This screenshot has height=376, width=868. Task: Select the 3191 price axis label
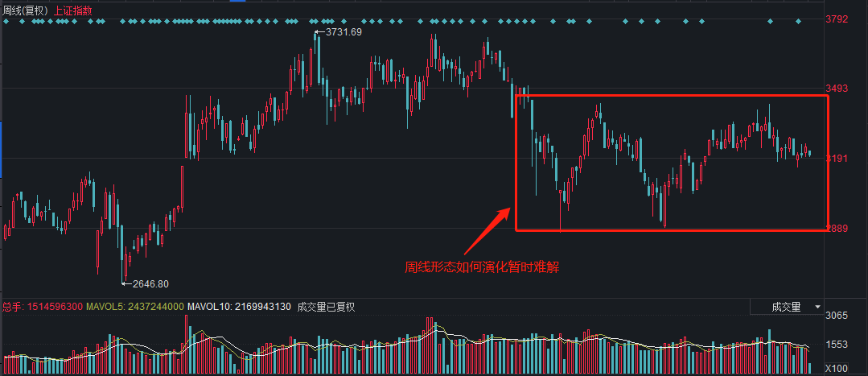coord(837,159)
